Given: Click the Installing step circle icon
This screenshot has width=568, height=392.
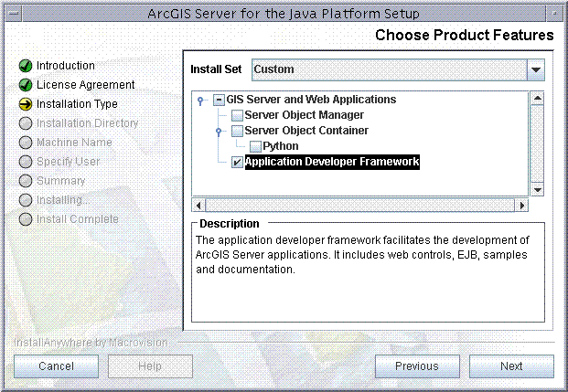Looking at the screenshot, I should 26,200.
